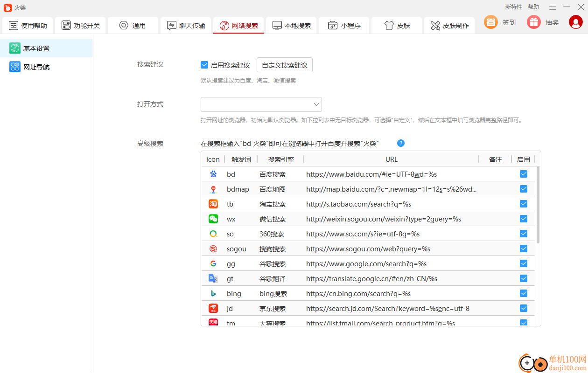Open the 签到 check-in calendar icon
The image size is (588, 373).
click(x=491, y=22)
